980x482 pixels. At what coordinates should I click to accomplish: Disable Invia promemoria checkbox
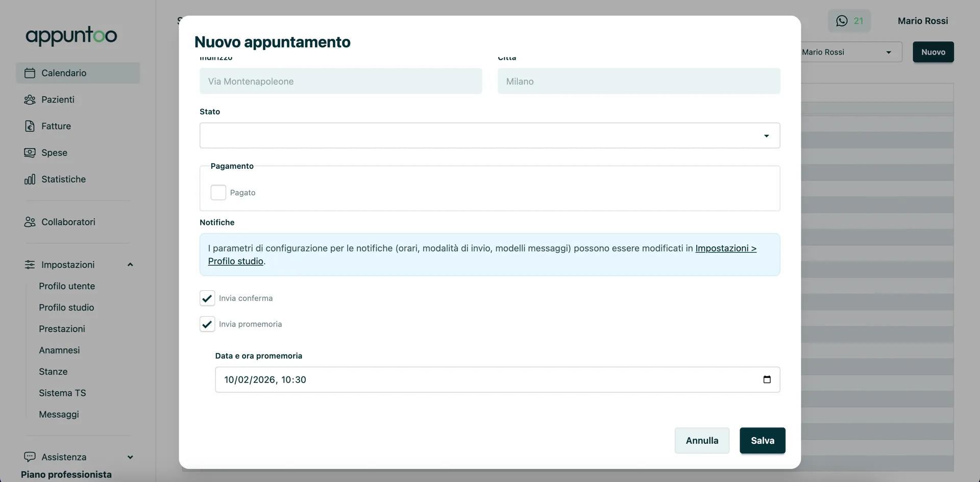click(x=207, y=324)
